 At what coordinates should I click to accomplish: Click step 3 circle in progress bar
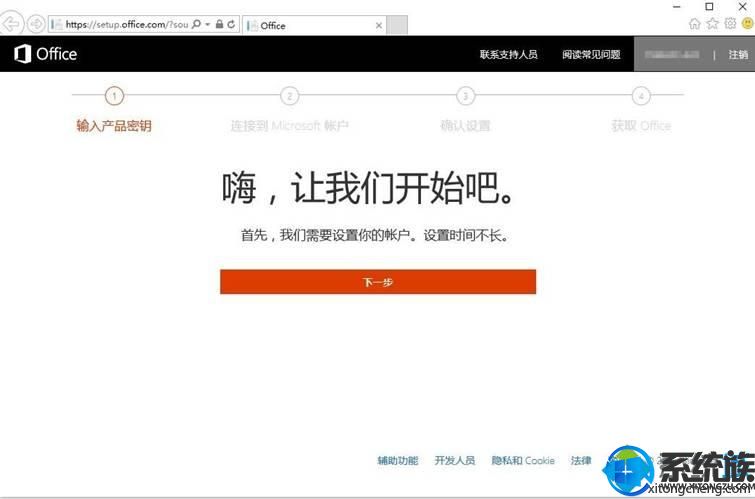(465, 95)
